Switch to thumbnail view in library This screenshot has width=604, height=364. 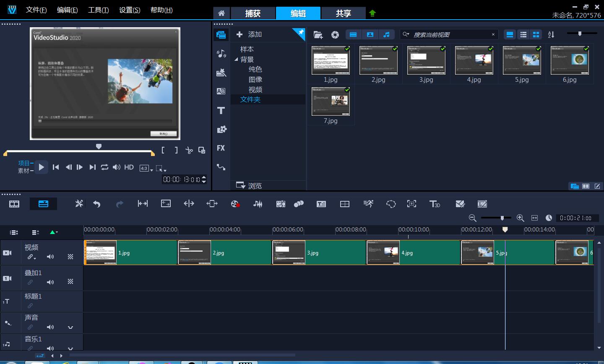(536, 35)
